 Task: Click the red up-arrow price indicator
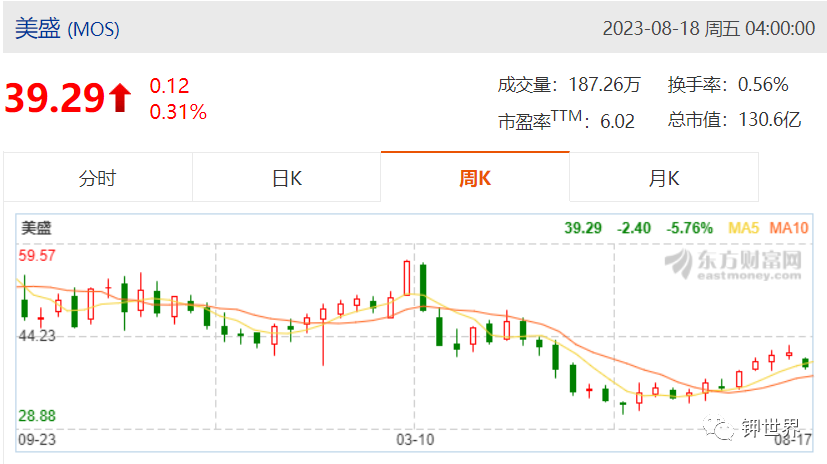point(120,98)
